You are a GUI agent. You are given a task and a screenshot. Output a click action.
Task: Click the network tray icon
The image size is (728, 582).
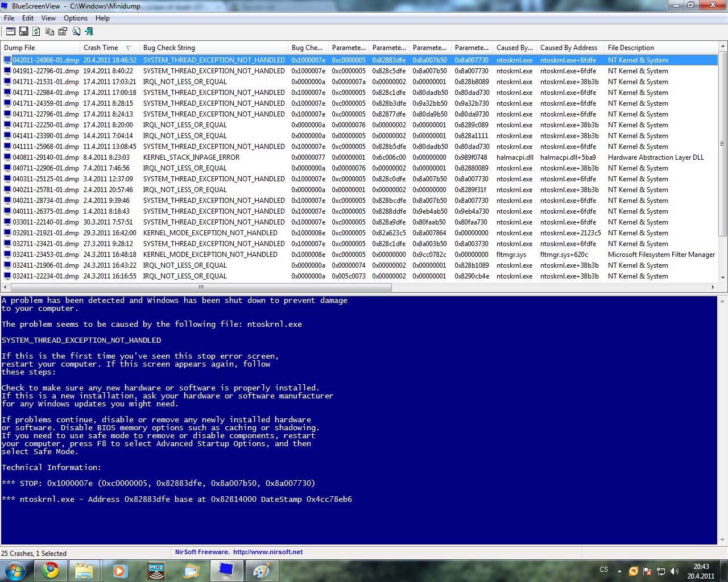pos(661,571)
